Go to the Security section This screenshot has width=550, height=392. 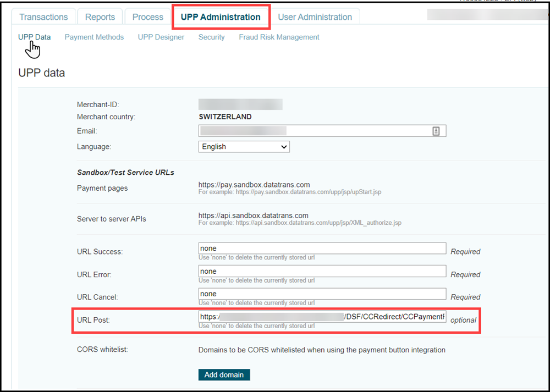(211, 37)
